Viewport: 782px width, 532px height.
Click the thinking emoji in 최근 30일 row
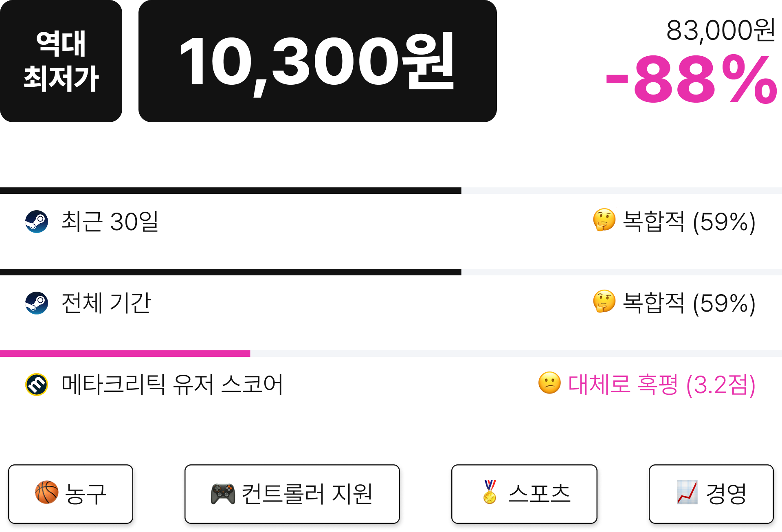[x=604, y=220]
